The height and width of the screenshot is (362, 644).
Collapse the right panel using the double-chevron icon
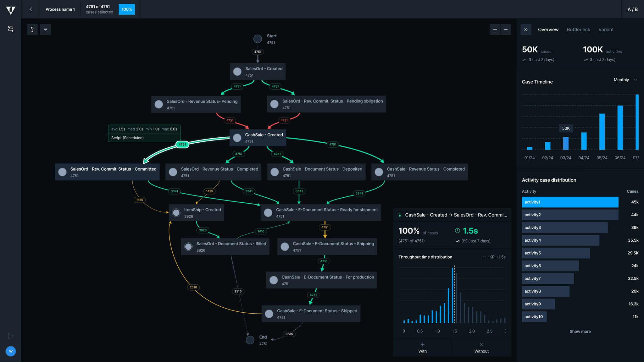tap(525, 29)
